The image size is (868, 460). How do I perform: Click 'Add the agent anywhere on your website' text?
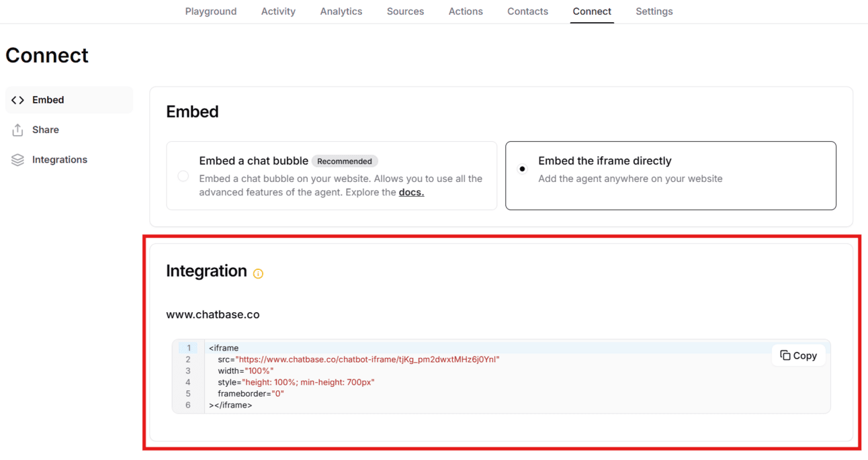[630, 179]
